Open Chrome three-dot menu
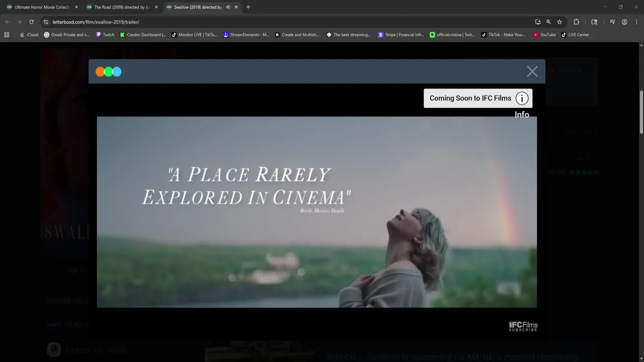 coord(636,22)
